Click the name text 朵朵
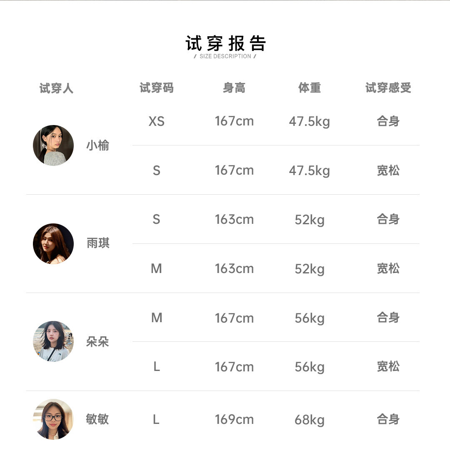Viewport: 450px width, 476px height. pyautogui.click(x=97, y=342)
